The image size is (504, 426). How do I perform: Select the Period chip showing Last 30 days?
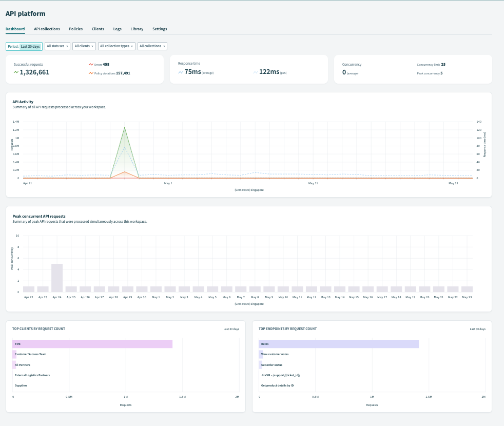pos(30,46)
